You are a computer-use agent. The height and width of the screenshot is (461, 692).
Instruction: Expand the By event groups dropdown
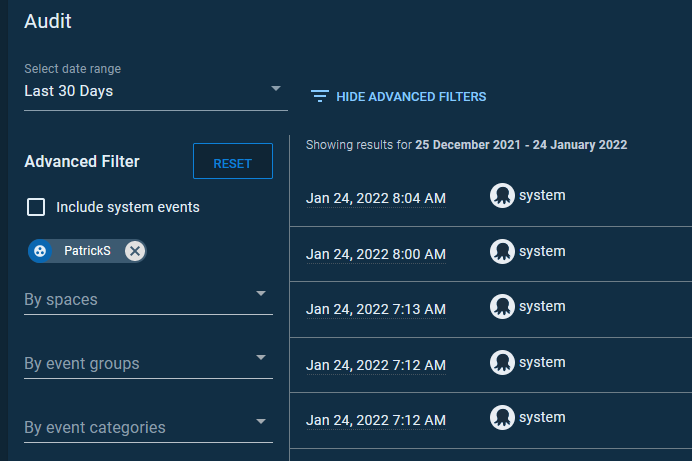[x=148, y=364]
